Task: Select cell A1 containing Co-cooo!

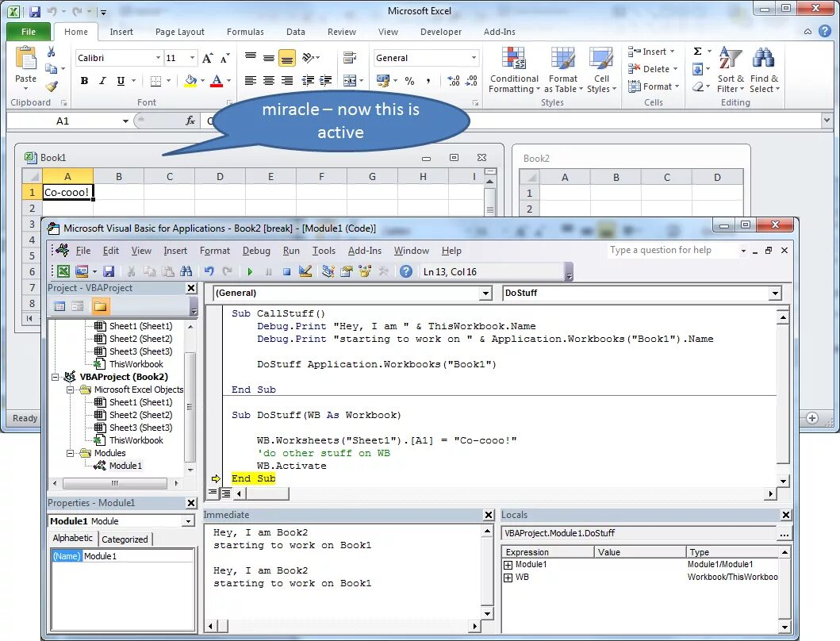Action: click(67, 192)
